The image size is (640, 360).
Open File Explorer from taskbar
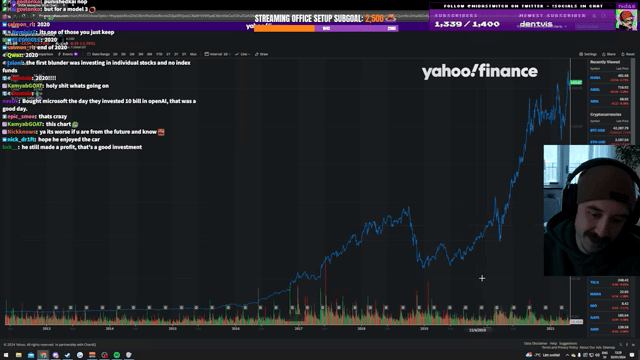pos(19,355)
